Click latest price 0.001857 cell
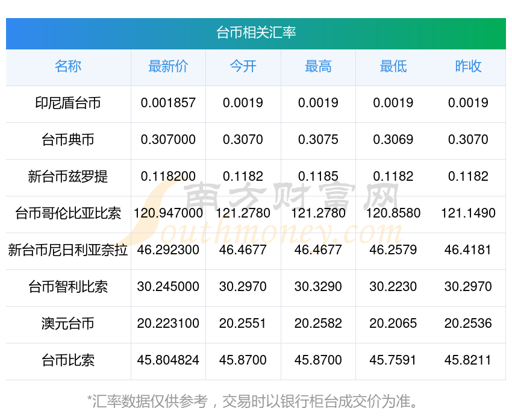This screenshot has width=512, height=420. [x=168, y=103]
